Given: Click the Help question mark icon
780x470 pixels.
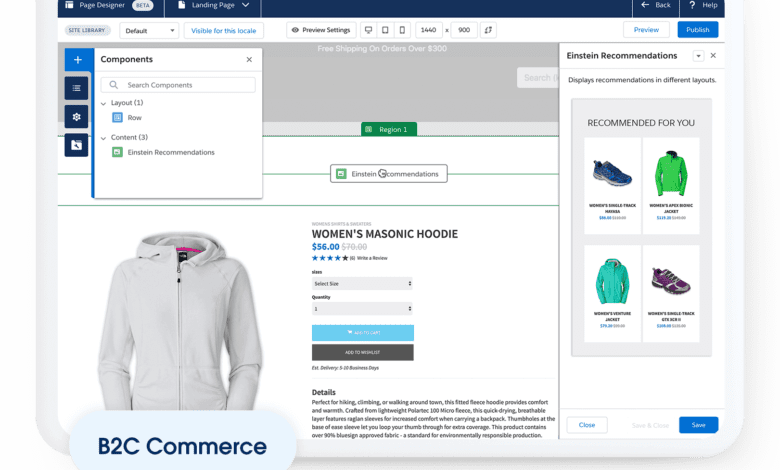Looking at the screenshot, I should (692, 5).
